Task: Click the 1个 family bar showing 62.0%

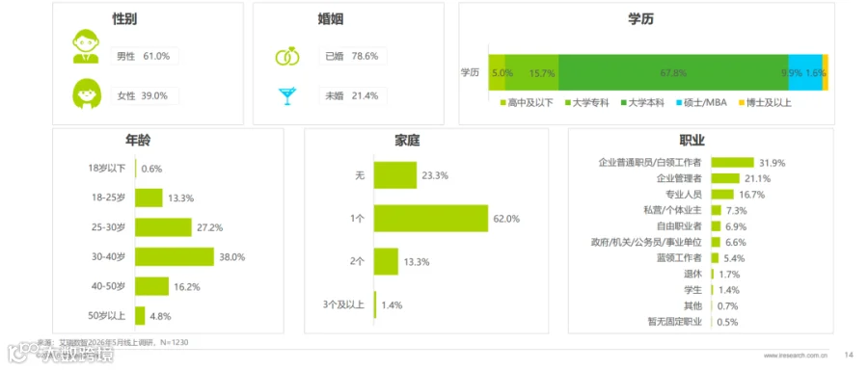Action: pyautogui.click(x=431, y=219)
